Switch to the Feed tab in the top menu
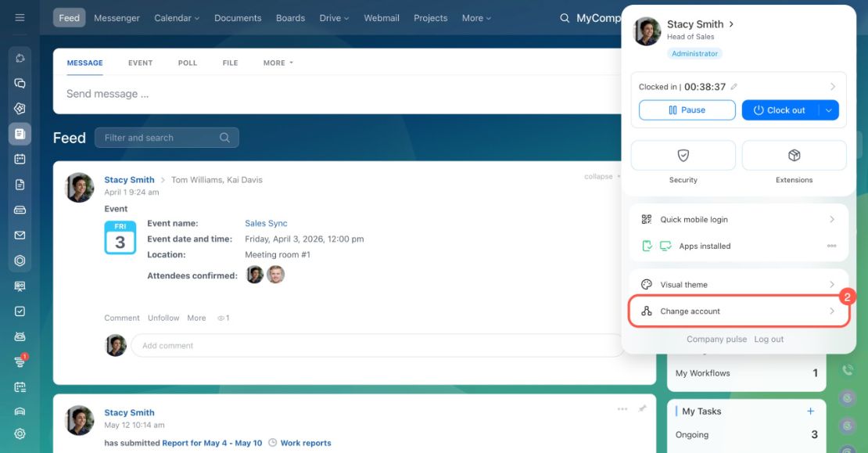868x453 pixels. click(x=69, y=18)
